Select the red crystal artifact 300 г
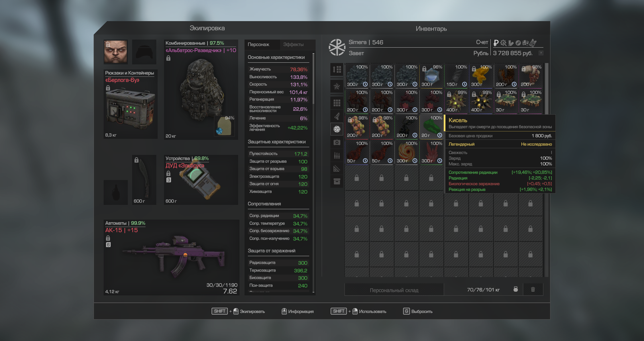The width and height of the screenshot is (644, 341). (431, 152)
